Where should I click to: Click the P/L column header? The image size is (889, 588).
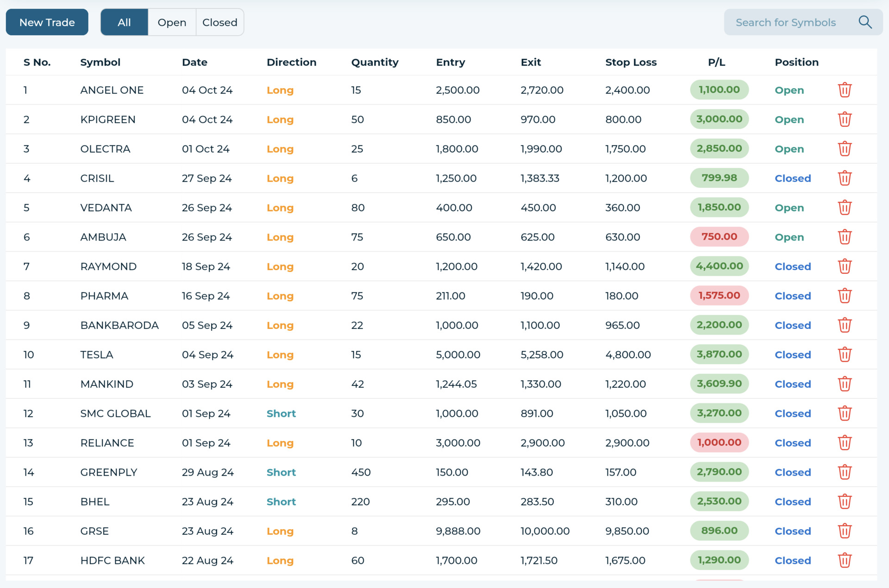coord(717,62)
